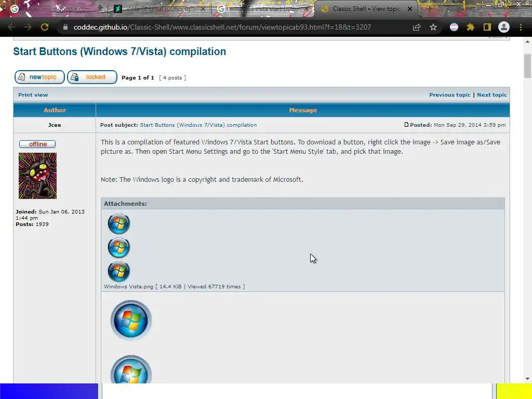Screen dimensions: 532x399
Task: Click the small post icon beside Posted
Action: (406, 125)
